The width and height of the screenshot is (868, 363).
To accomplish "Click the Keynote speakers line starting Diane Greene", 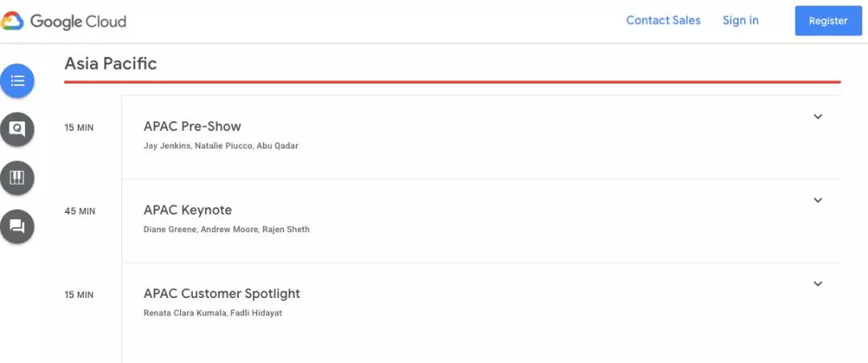I will [226, 230].
